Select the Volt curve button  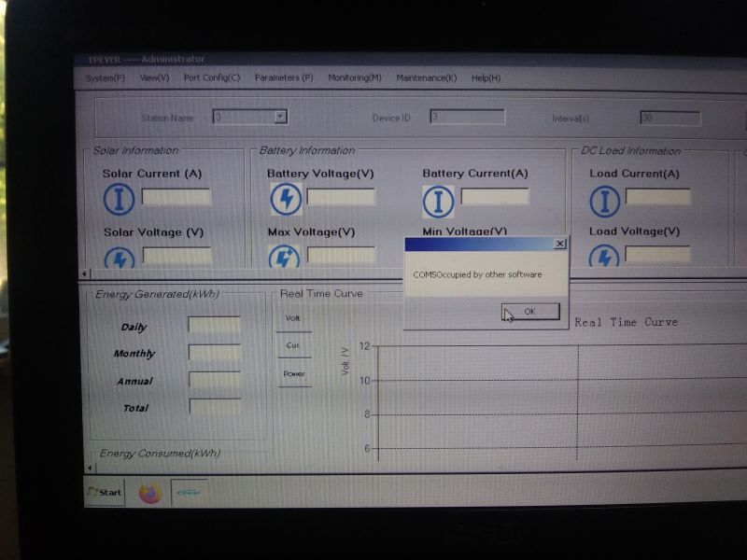(293, 318)
